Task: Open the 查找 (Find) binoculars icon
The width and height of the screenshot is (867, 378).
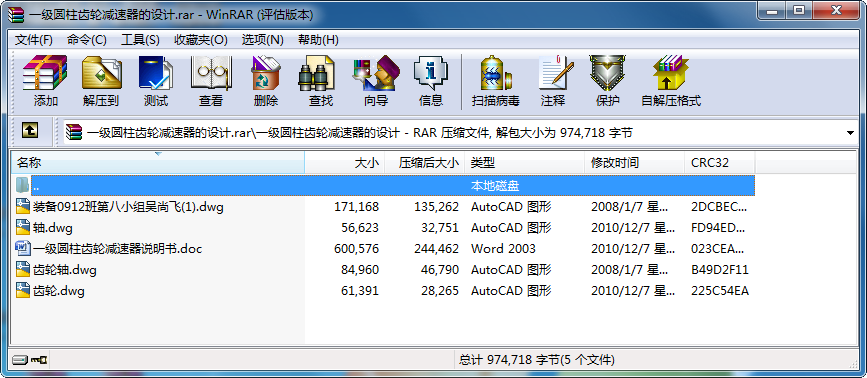Action: 320,81
